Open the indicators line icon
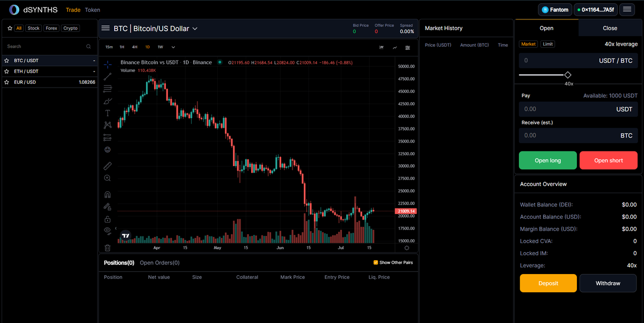This screenshot has width=644, height=323. click(394, 47)
